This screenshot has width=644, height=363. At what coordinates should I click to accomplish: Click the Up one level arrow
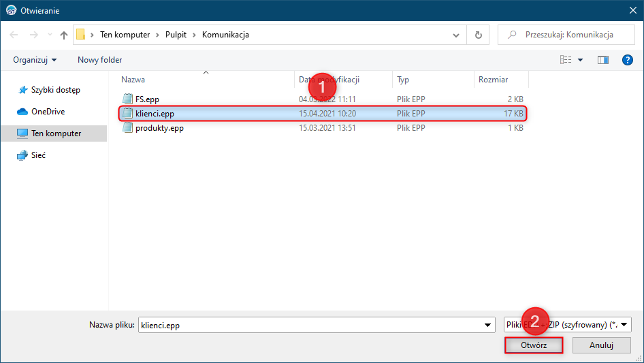pyautogui.click(x=64, y=35)
